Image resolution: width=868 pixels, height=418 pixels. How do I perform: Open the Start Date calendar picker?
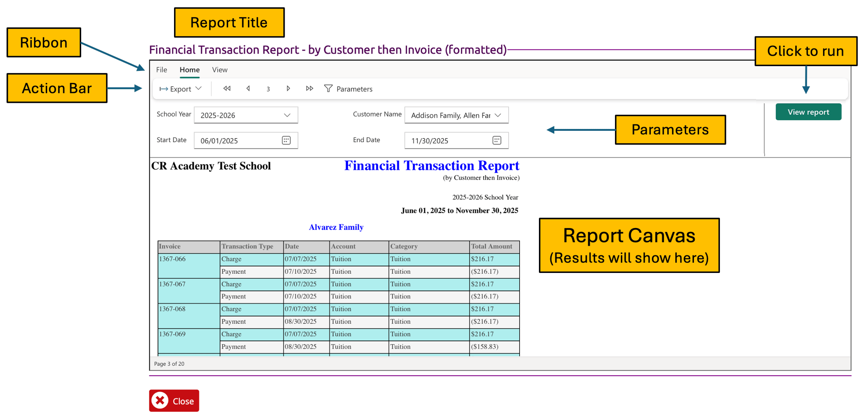pyautogui.click(x=286, y=140)
